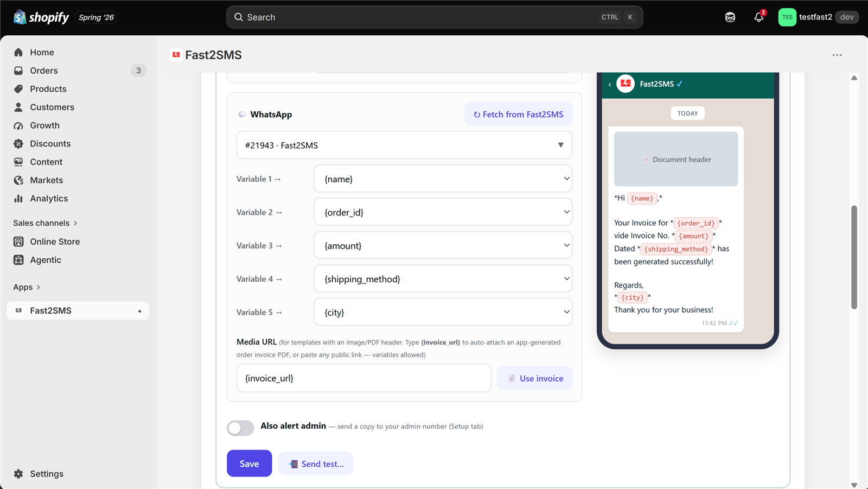The height and width of the screenshot is (489, 868).
Task: Click the Orders count badge 3
Action: click(x=138, y=71)
